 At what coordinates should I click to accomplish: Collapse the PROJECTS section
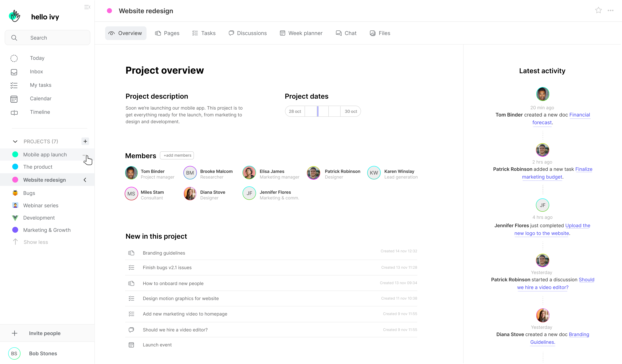click(x=15, y=141)
